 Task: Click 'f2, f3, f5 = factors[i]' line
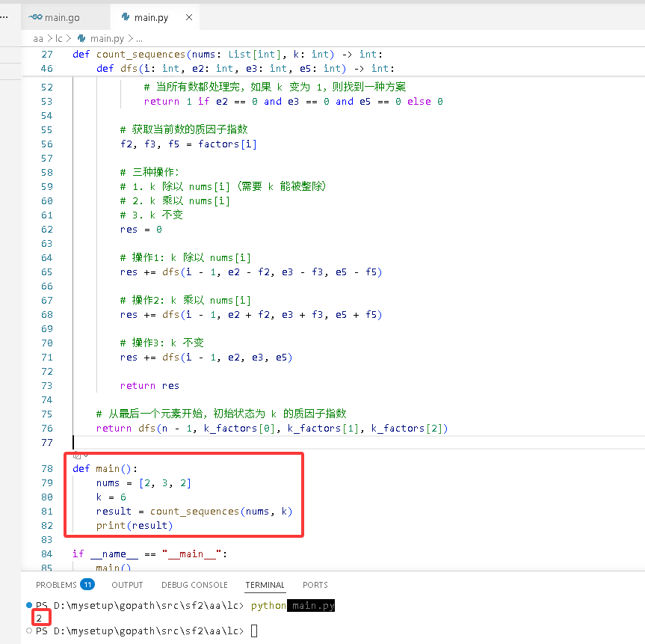[x=188, y=144]
